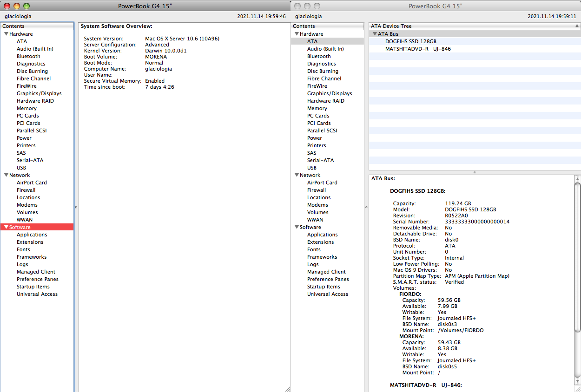Select DOGFIHS SSD 128GB in device tree

pos(411,41)
